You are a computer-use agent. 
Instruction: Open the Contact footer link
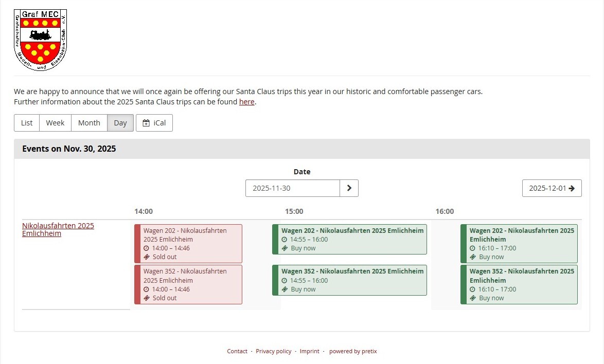pos(237,351)
